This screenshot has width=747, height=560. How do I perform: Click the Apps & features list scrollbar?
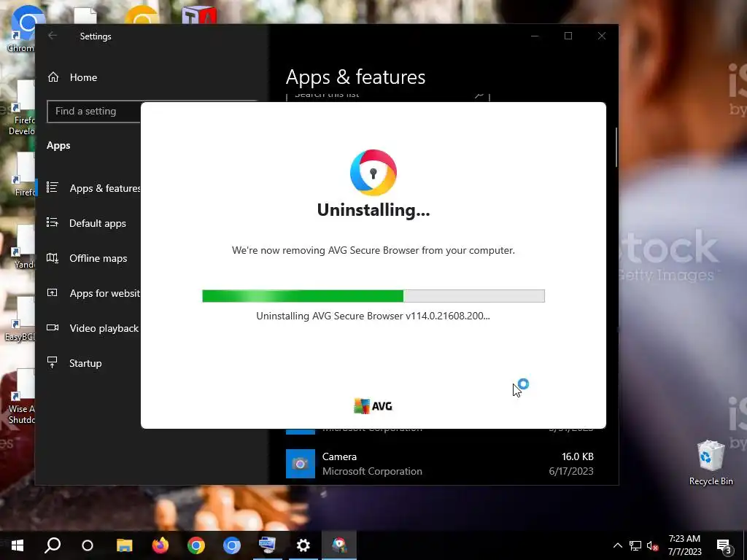coord(616,147)
